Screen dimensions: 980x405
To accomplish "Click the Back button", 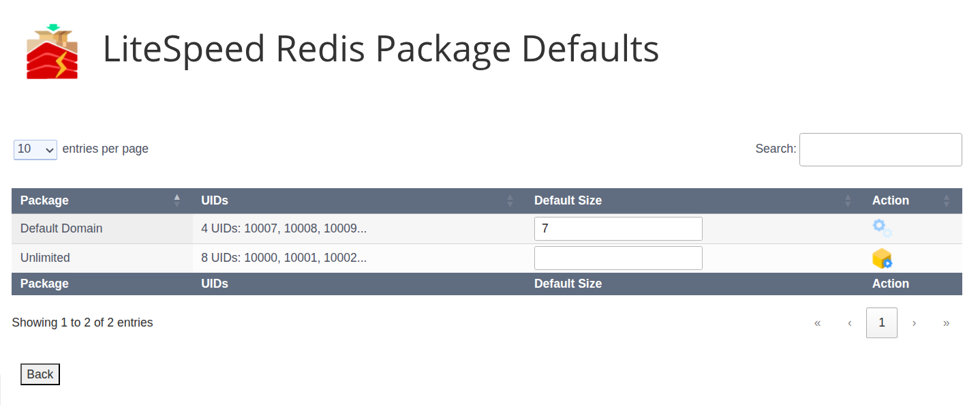I will point(40,374).
